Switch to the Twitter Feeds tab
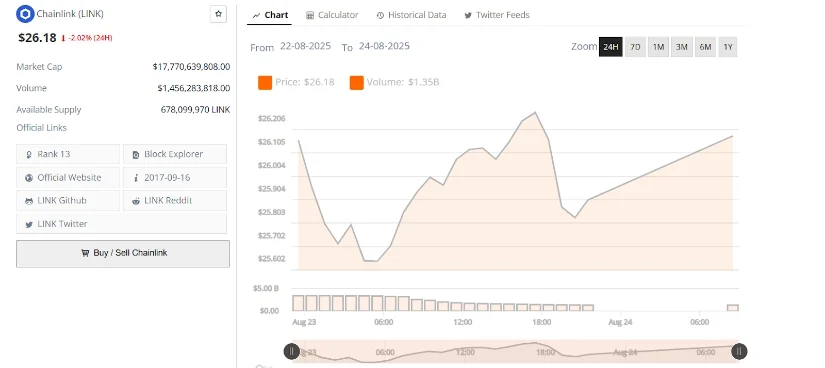This screenshot has width=825, height=368. pos(497,15)
